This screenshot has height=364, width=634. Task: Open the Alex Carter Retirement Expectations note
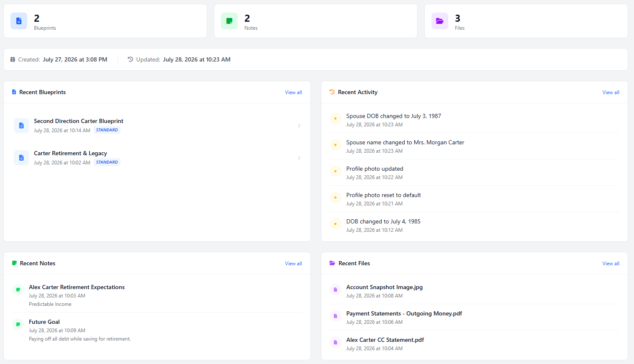coord(77,287)
